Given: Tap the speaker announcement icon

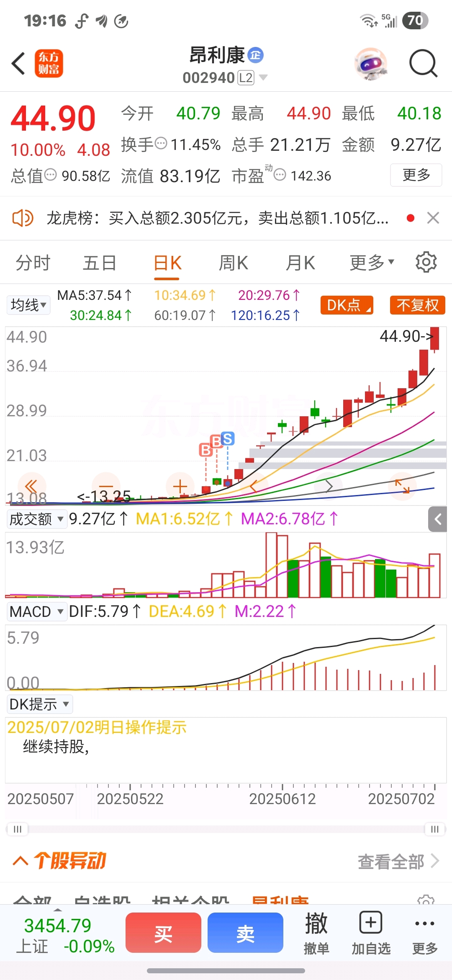Looking at the screenshot, I should tap(23, 218).
